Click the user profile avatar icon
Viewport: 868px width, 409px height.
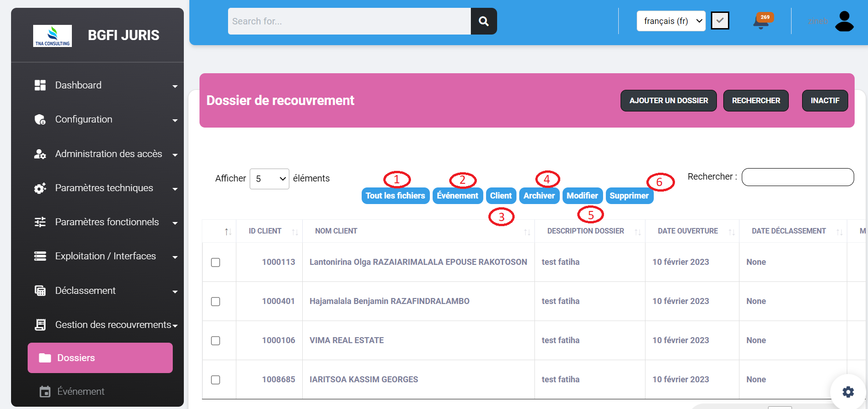click(x=844, y=21)
